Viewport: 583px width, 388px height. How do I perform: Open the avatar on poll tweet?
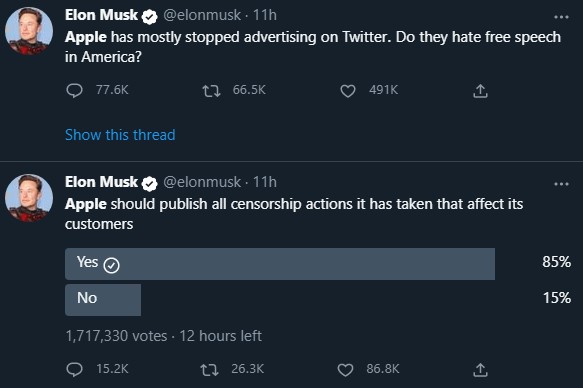(x=29, y=198)
